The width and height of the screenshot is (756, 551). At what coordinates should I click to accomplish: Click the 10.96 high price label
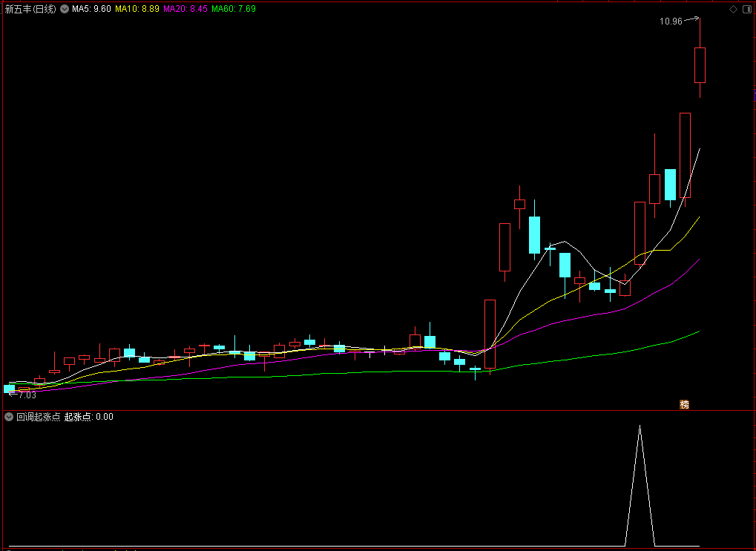point(671,22)
